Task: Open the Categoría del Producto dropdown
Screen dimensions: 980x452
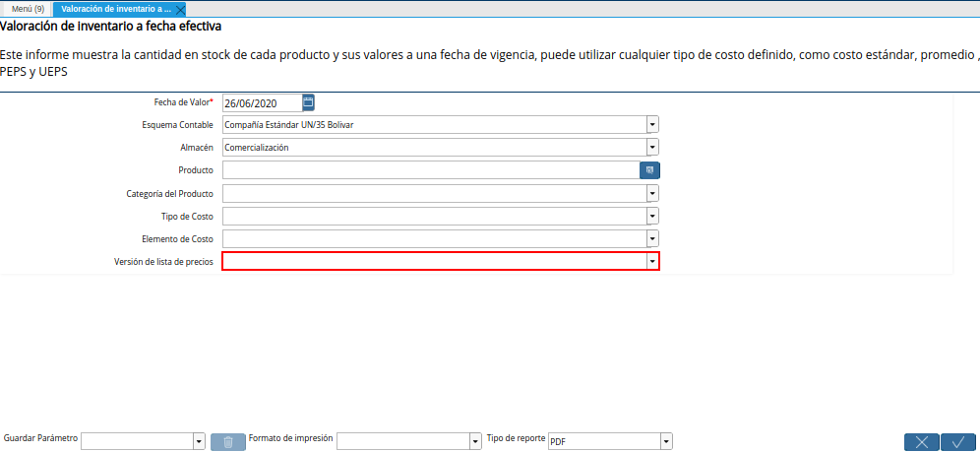Action: [x=652, y=193]
